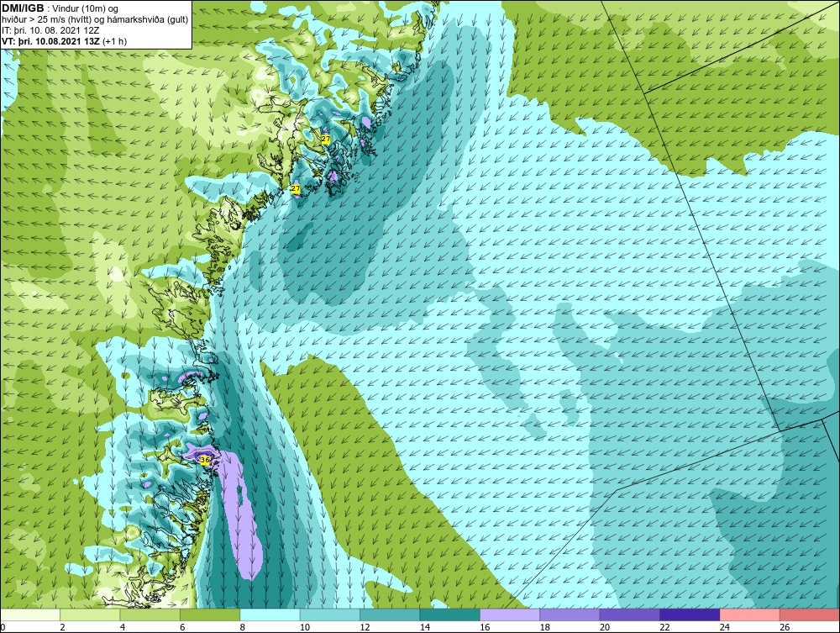
Task: Click the 0–2 m/s palest legend swatch
Action: (30, 615)
